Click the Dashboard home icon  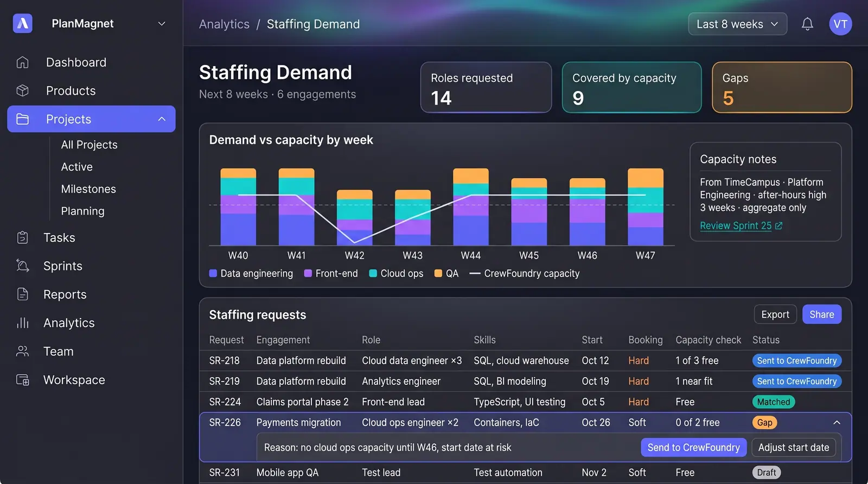click(22, 62)
